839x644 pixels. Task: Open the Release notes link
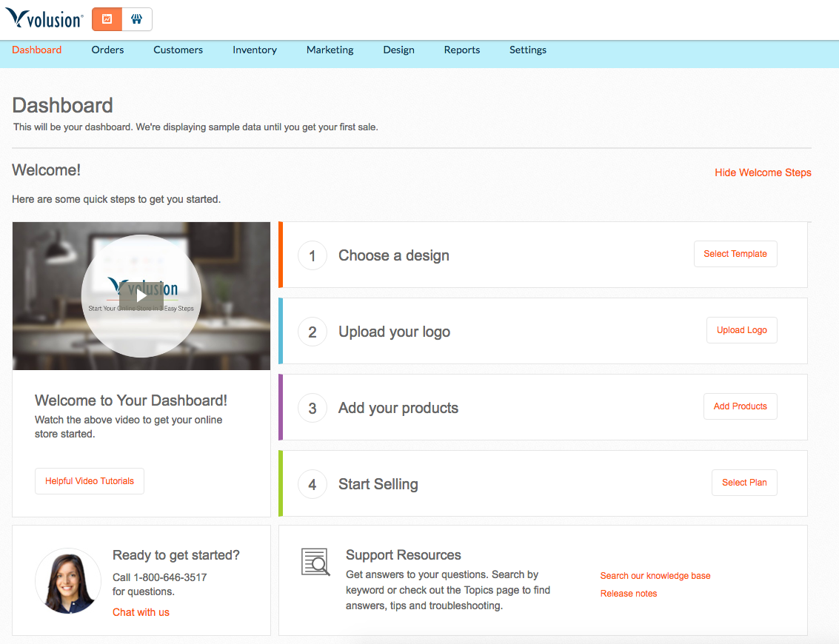[629, 594]
